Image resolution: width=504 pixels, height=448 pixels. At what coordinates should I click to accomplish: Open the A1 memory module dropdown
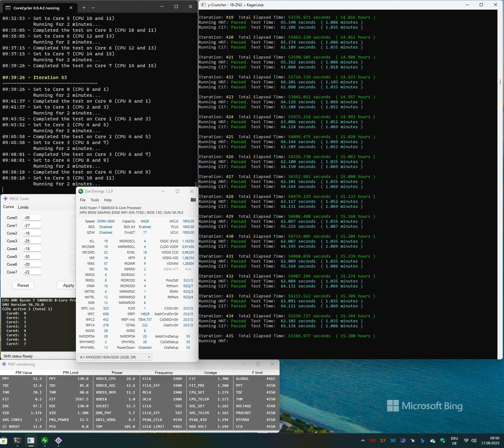click(115, 357)
